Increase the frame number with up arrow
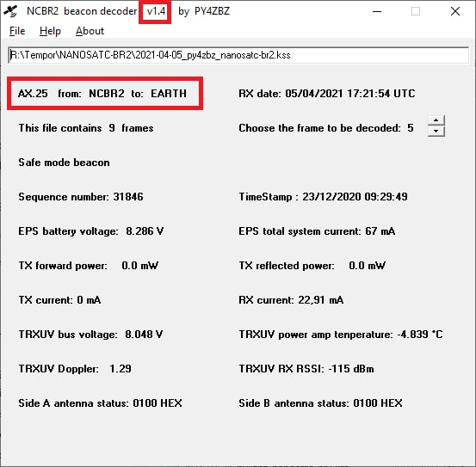 pyautogui.click(x=436, y=120)
